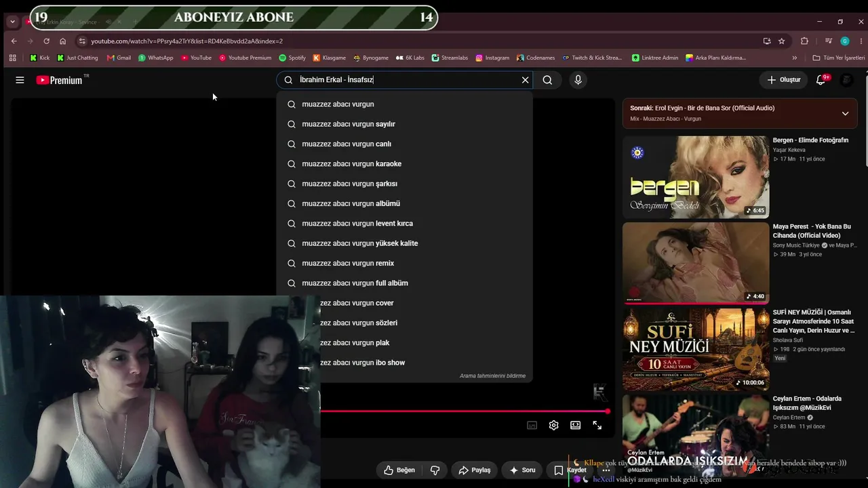Screen dimensions: 868x488
Task: Open the Spotify bookmark
Action: click(292, 58)
